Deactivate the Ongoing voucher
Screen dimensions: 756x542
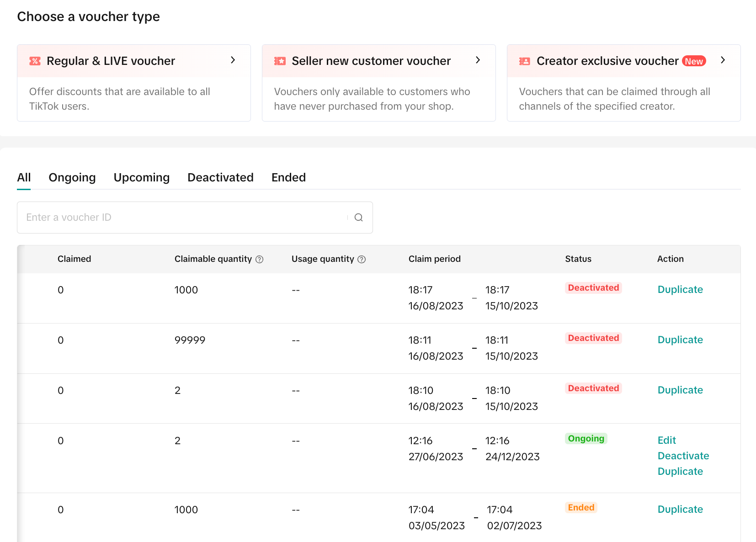point(683,456)
